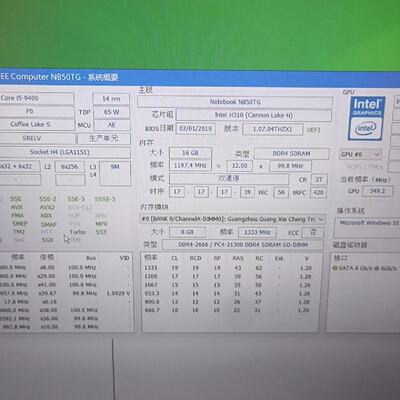Click the Core i5-9400 processor name field

click(x=37, y=98)
